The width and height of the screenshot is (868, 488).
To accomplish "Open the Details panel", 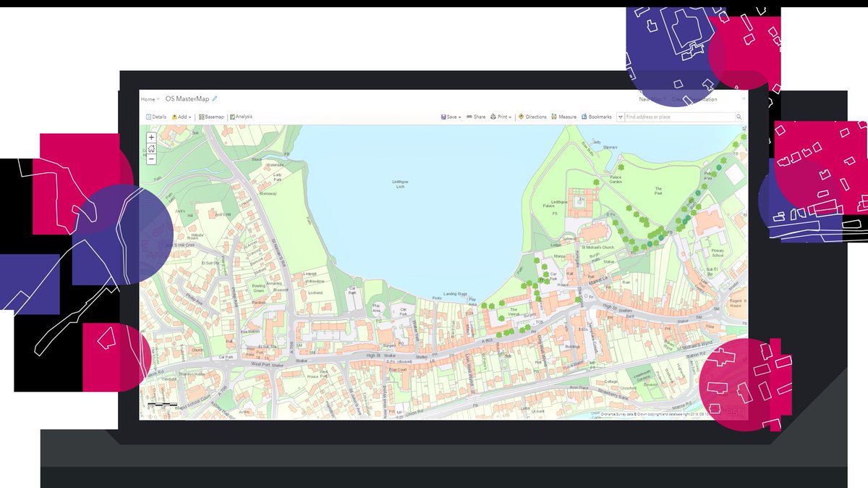I will [x=156, y=117].
